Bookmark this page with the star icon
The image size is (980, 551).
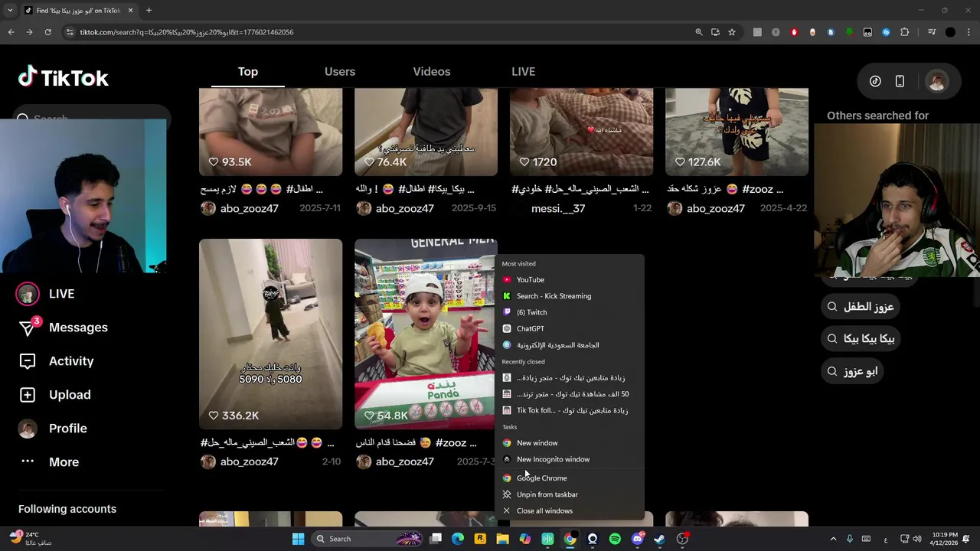pos(732,32)
